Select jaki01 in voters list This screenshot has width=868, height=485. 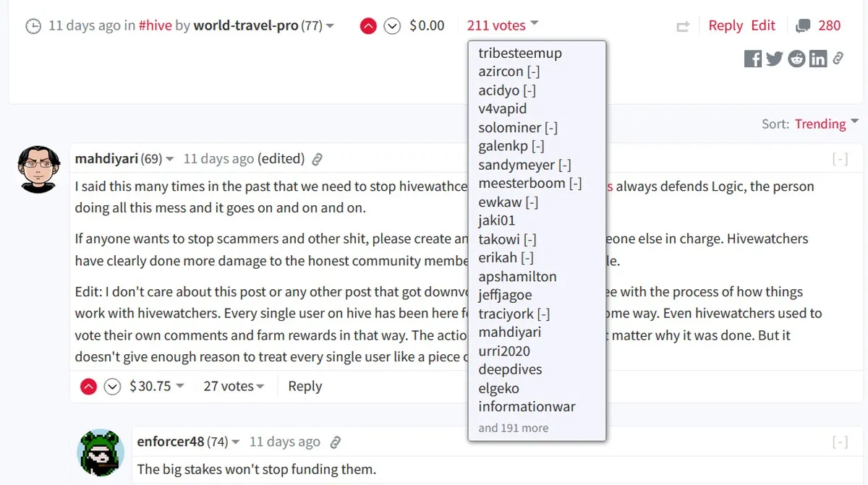[x=497, y=220]
